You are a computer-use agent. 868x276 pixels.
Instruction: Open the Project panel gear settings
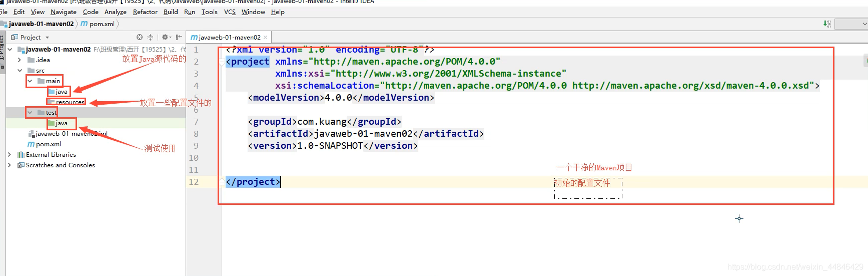coord(166,37)
